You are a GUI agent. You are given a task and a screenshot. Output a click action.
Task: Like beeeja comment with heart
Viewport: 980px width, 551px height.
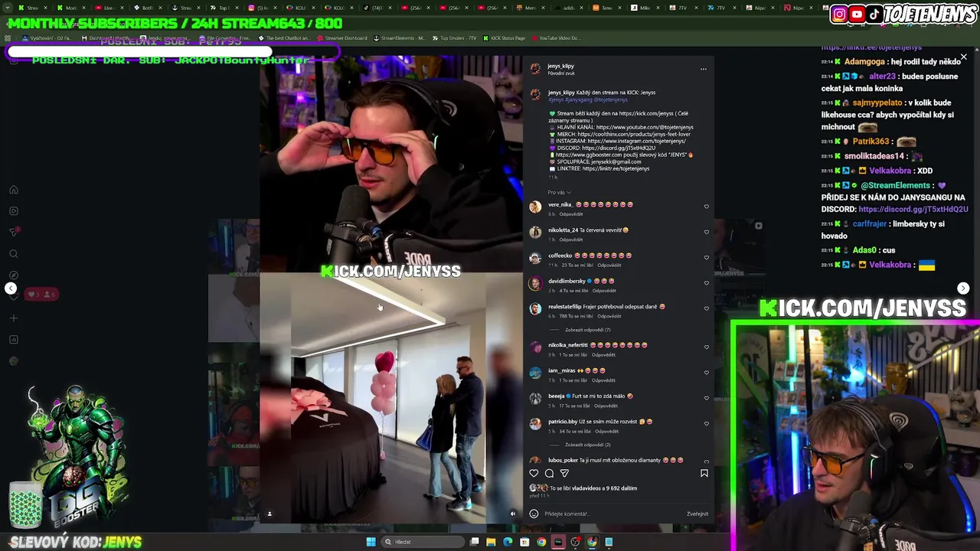pyautogui.click(x=706, y=398)
